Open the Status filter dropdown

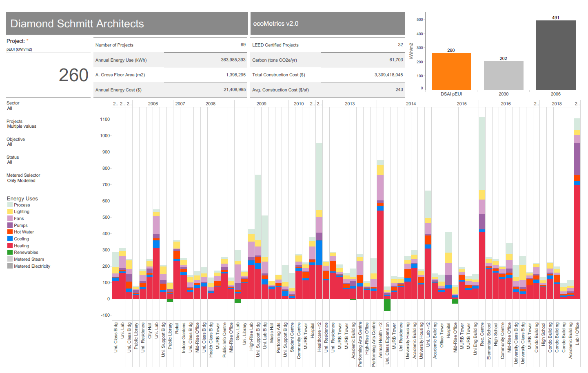pyautogui.click(x=10, y=162)
